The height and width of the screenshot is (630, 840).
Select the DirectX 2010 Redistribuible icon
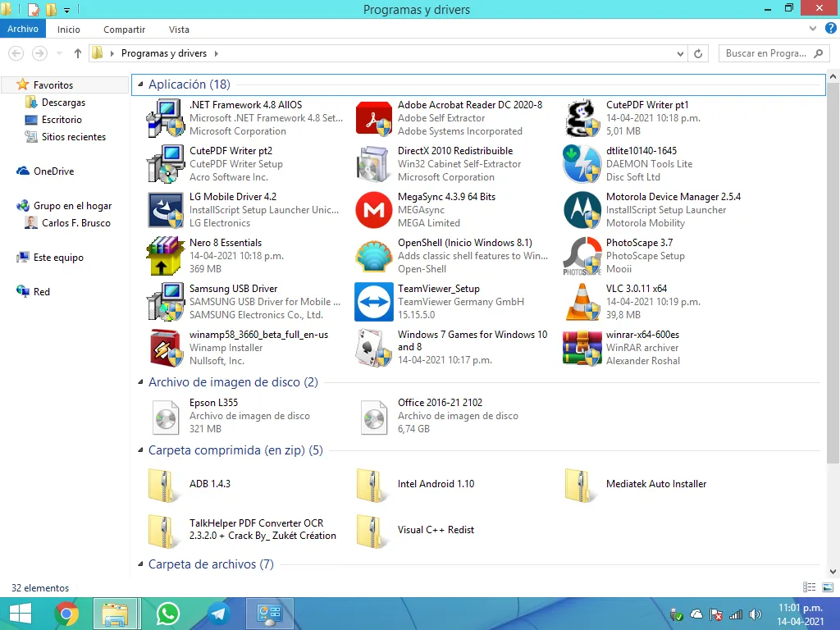click(374, 164)
